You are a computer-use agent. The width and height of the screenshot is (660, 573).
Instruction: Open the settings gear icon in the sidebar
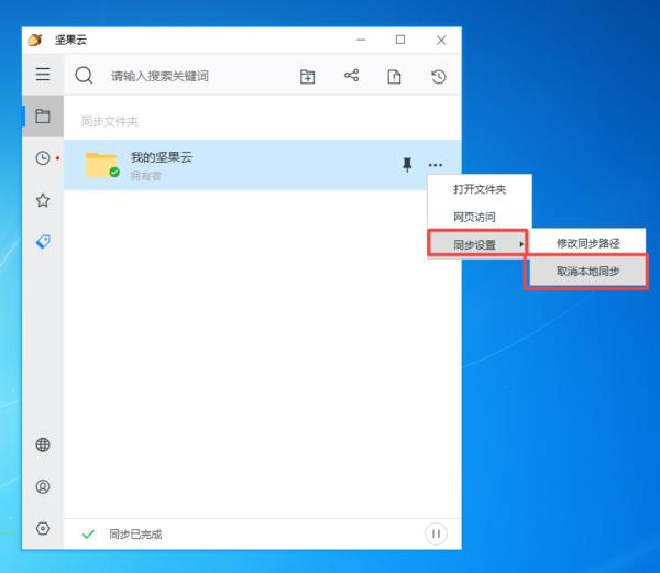click(x=43, y=528)
